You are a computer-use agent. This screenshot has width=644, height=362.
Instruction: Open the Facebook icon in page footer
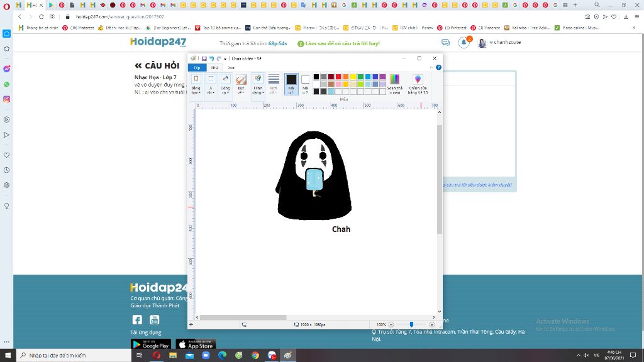[x=137, y=320]
